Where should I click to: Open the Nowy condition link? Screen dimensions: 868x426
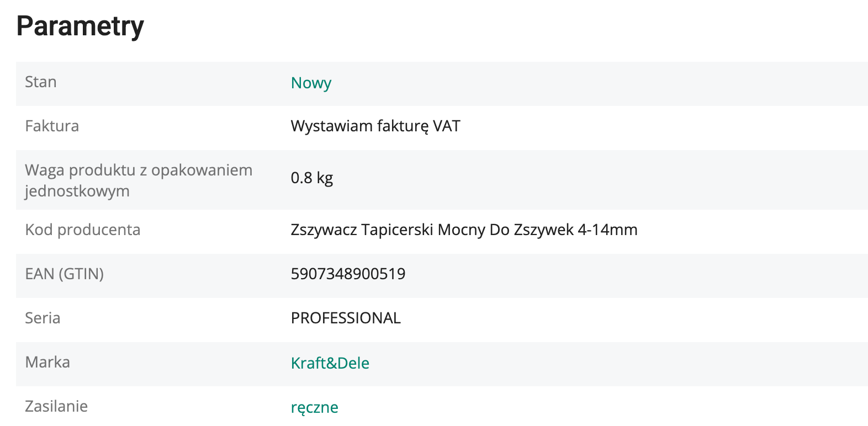pyautogui.click(x=311, y=83)
